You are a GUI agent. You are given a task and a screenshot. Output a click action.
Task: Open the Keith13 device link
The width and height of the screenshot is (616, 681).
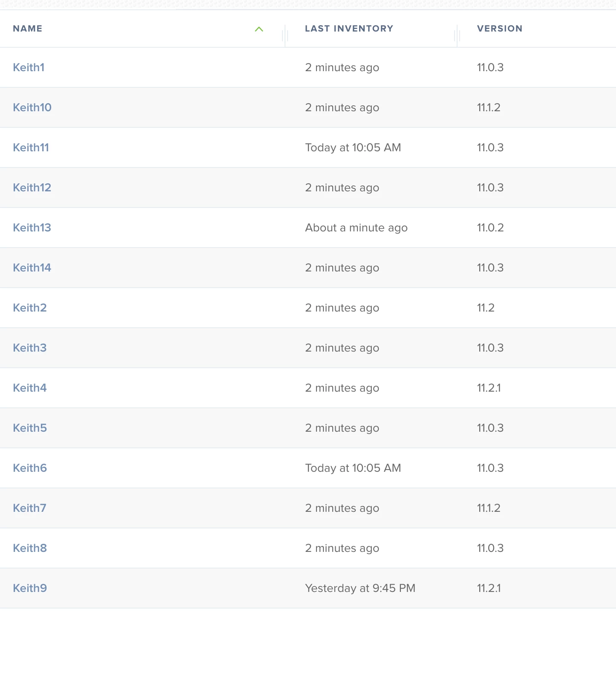click(32, 228)
